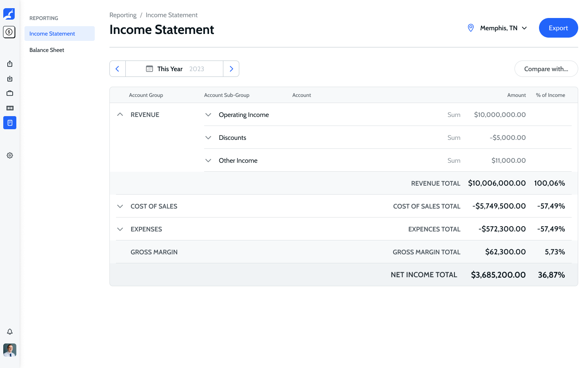Screen dimensions: 588x368
Task: Open settings via the gear icon
Action: coord(10,155)
